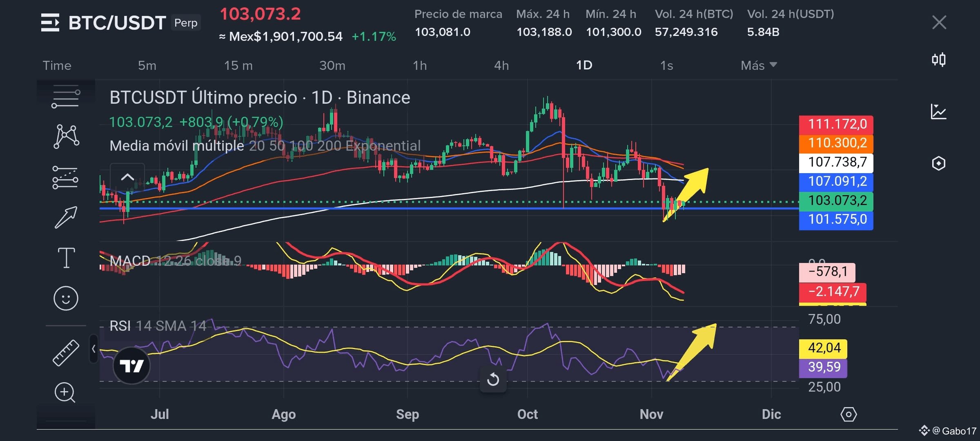Image resolution: width=980 pixels, height=441 pixels.
Task: Click the 111.172,0 red price label
Action: (836, 124)
